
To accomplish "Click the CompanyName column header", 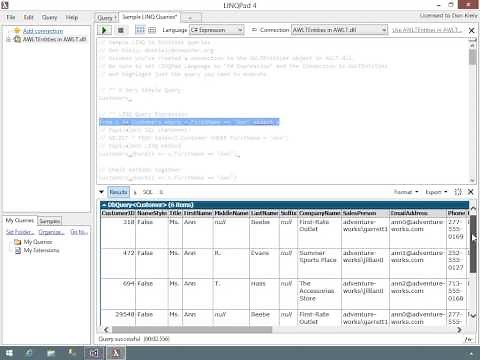I will click(319, 213).
